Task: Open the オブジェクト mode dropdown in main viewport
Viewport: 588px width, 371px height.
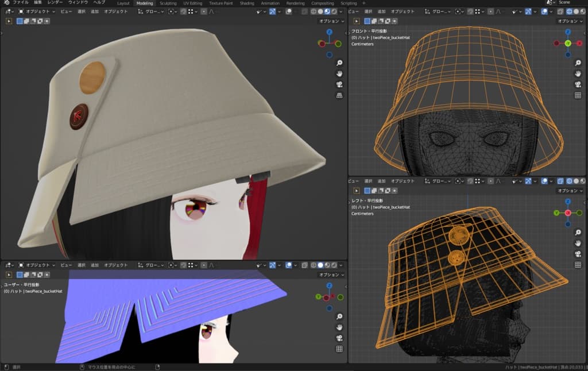Action: [x=37, y=11]
